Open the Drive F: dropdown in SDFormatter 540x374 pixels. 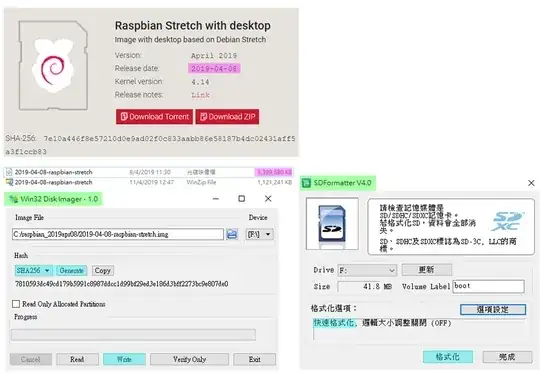click(367, 270)
